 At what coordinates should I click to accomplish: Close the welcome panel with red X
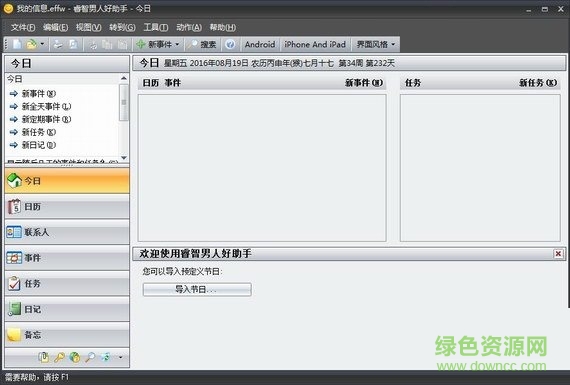coord(558,253)
